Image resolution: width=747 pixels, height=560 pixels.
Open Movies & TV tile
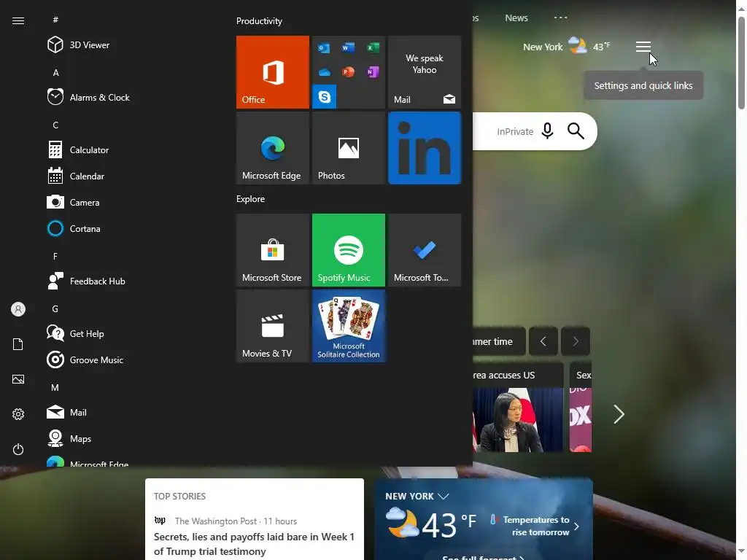tap(273, 326)
